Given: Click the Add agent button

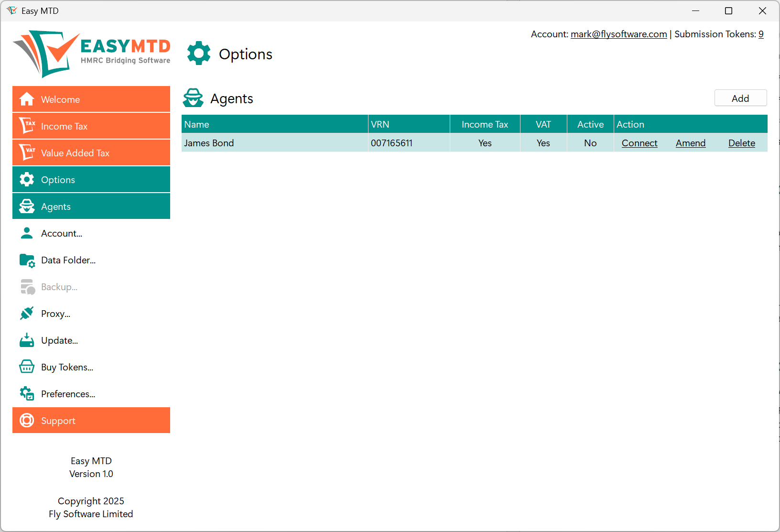Looking at the screenshot, I should tap(740, 98).
